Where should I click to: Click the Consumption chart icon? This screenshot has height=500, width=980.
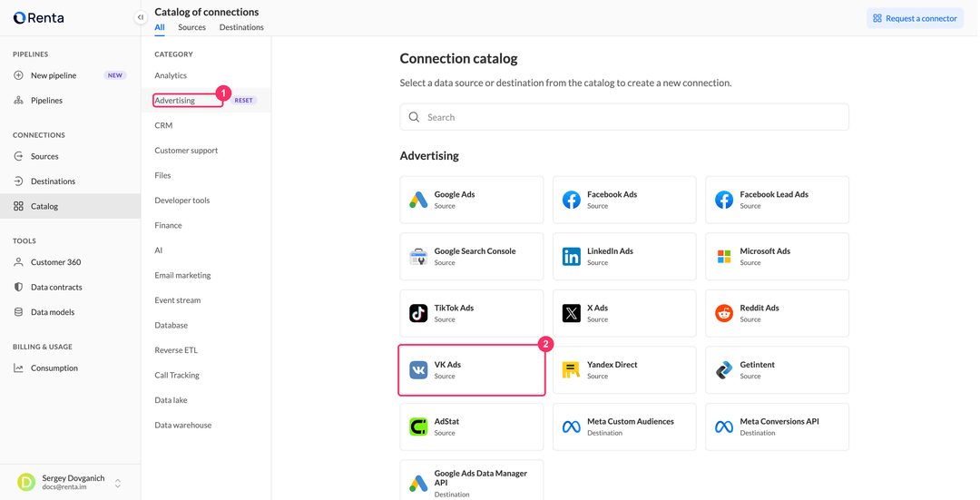tap(18, 368)
